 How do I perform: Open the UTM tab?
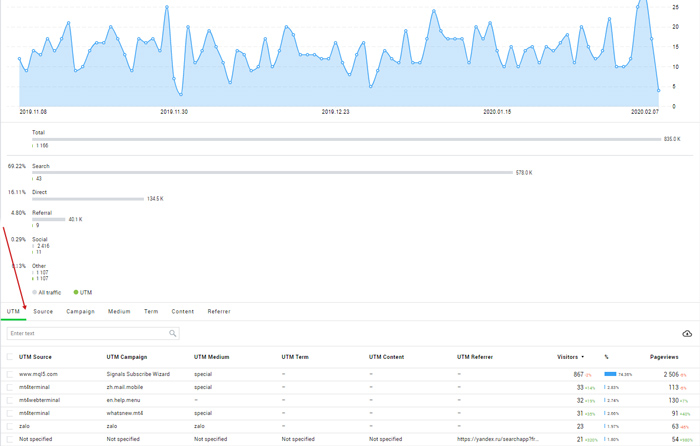(13, 311)
